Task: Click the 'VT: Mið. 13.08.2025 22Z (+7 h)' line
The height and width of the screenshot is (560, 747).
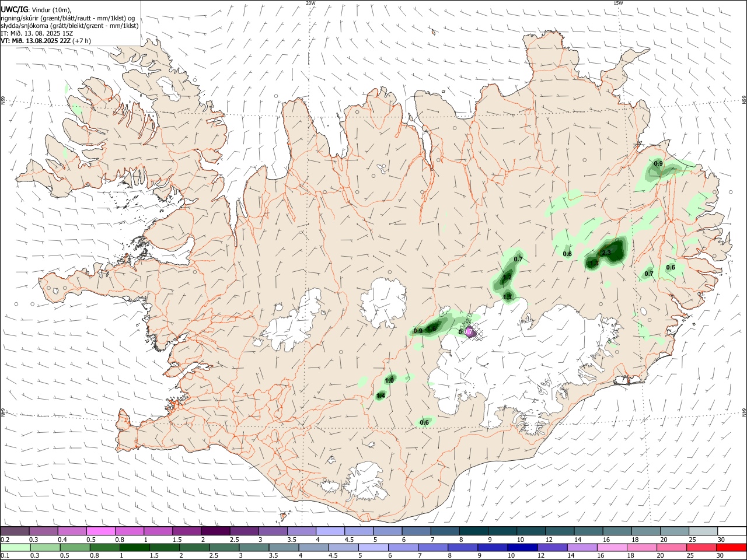Action: point(46,41)
